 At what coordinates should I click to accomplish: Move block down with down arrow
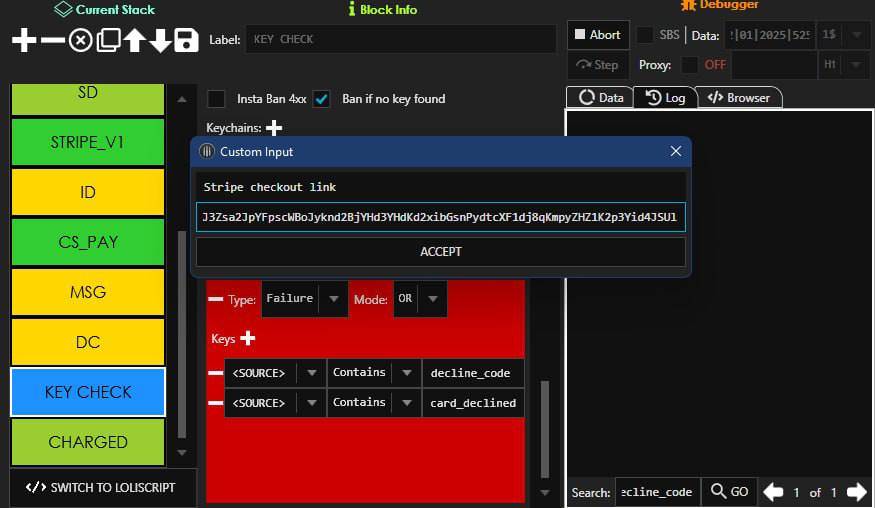(x=160, y=40)
